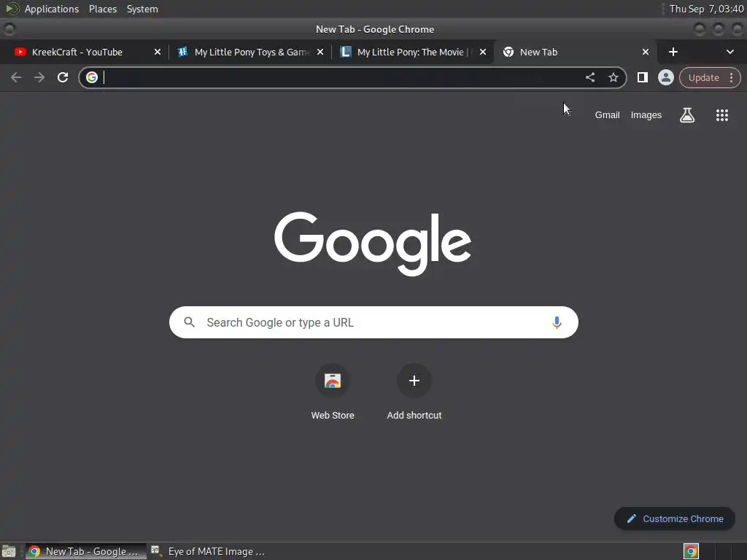Open Chrome three-dot menu
Image resolution: width=747 pixels, height=560 pixels.
[731, 77]
